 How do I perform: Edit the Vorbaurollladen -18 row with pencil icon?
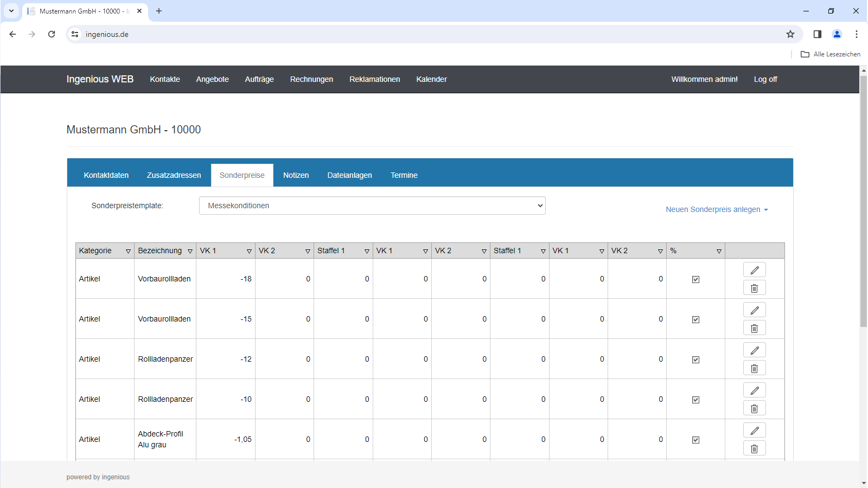754,270
